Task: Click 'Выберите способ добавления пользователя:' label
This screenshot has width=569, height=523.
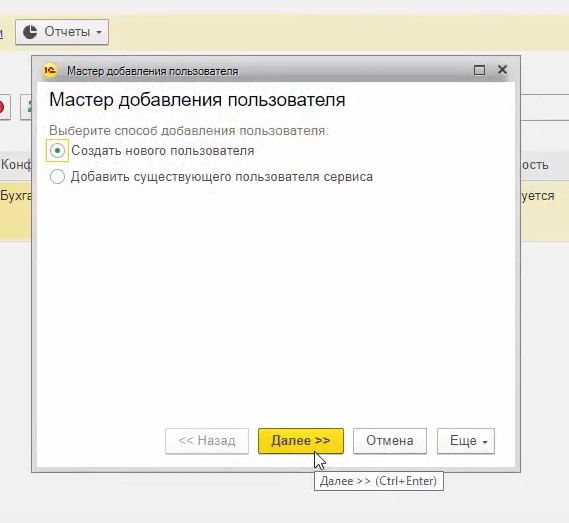Action: [x=189, y=130]
